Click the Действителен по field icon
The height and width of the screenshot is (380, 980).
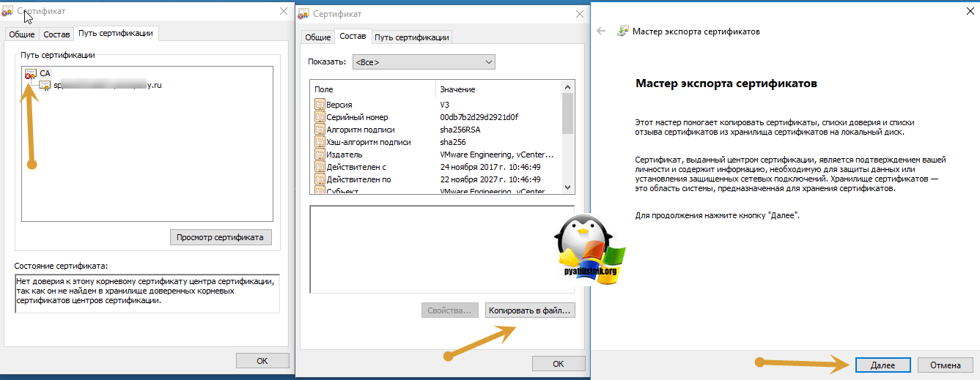click(x=320, y=179)
